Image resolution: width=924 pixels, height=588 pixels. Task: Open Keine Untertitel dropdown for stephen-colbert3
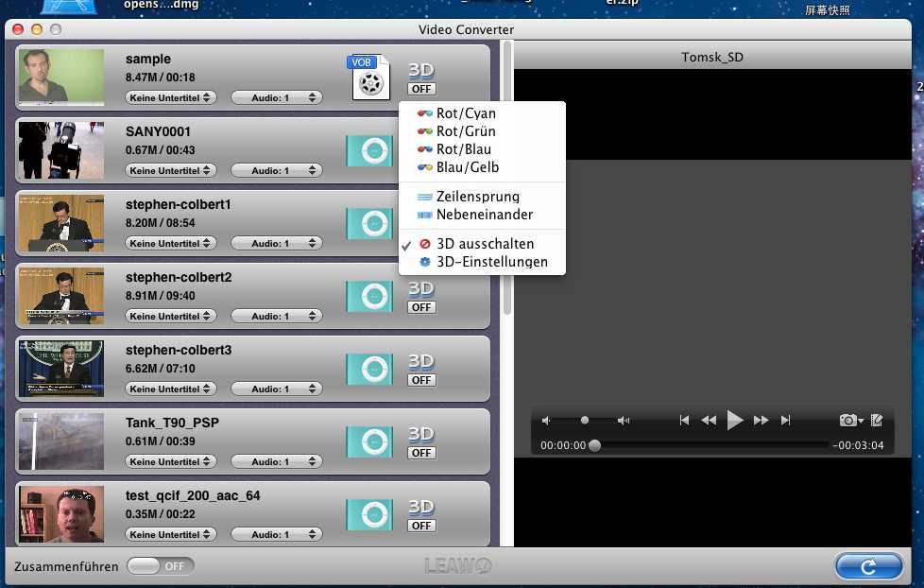tap(170, 389)
